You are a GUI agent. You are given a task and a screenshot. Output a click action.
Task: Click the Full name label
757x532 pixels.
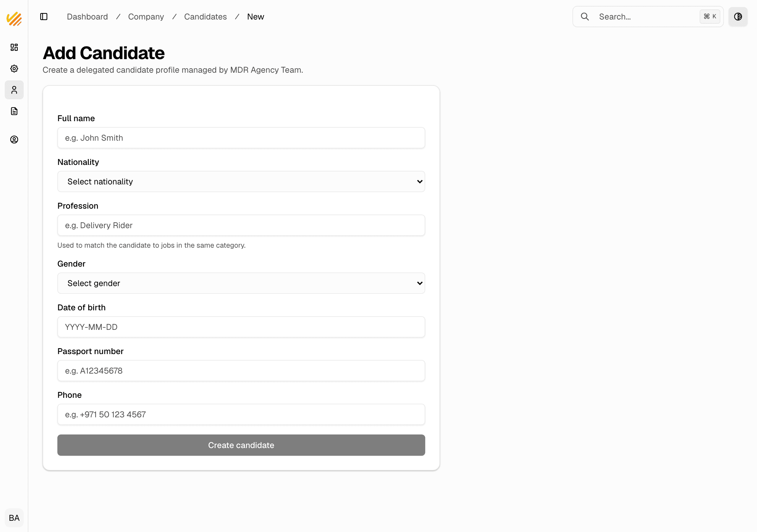point(76,118)
